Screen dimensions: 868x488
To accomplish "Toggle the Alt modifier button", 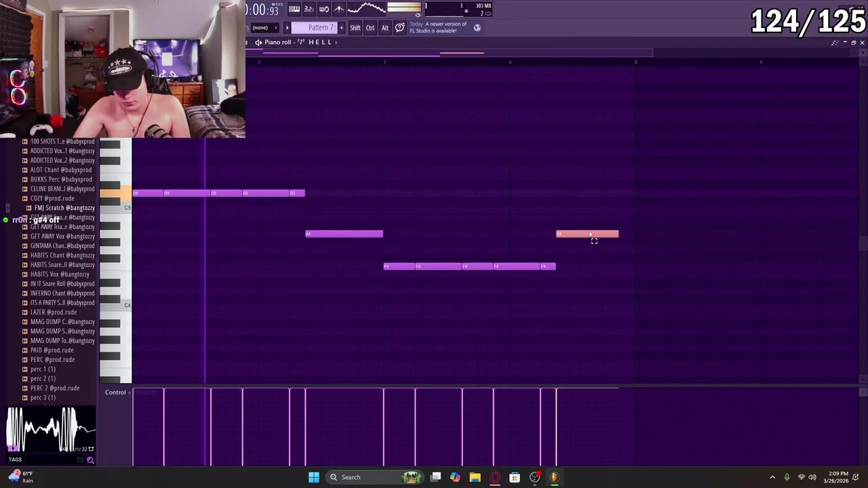I will pyautogui.click(x=385, y=28).
